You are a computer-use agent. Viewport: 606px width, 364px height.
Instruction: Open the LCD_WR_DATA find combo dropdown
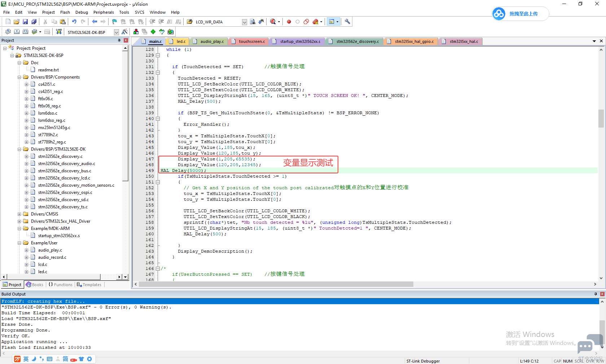[x=244, y=22]
